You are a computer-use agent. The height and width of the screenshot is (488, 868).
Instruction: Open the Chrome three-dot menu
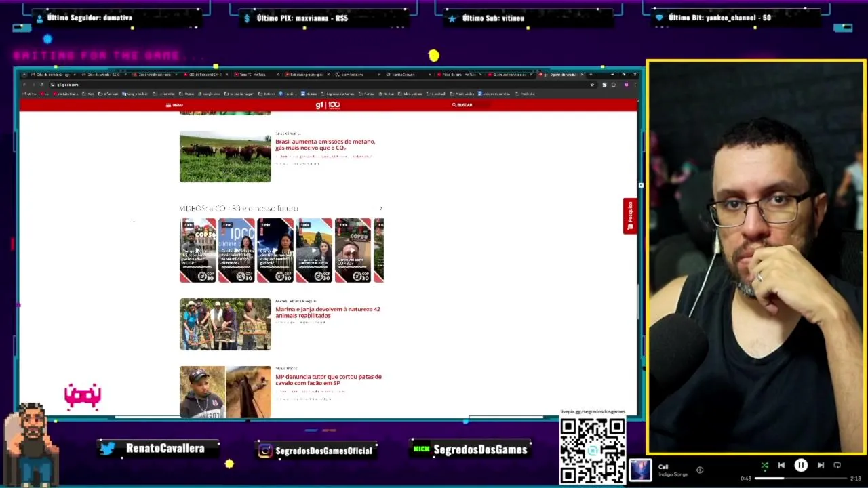point(635,85)
